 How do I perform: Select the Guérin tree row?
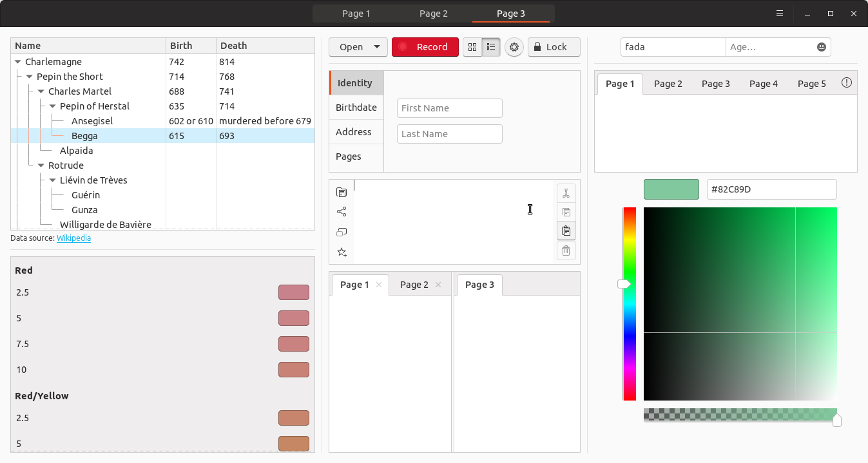coord(163,195)
